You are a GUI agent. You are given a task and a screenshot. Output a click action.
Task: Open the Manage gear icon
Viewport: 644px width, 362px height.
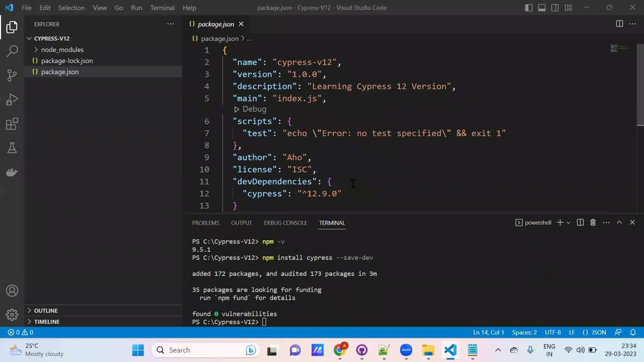[x=12, y=315]
